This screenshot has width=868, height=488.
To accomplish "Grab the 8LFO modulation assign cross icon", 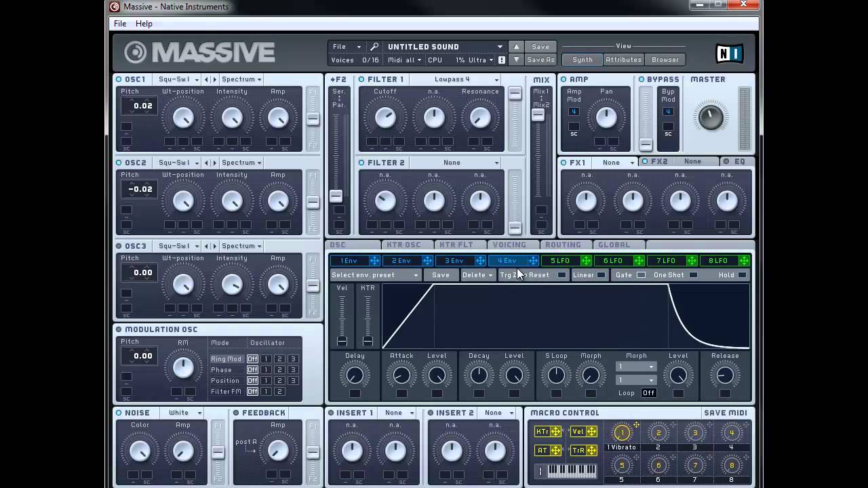I will click(744, 261).
